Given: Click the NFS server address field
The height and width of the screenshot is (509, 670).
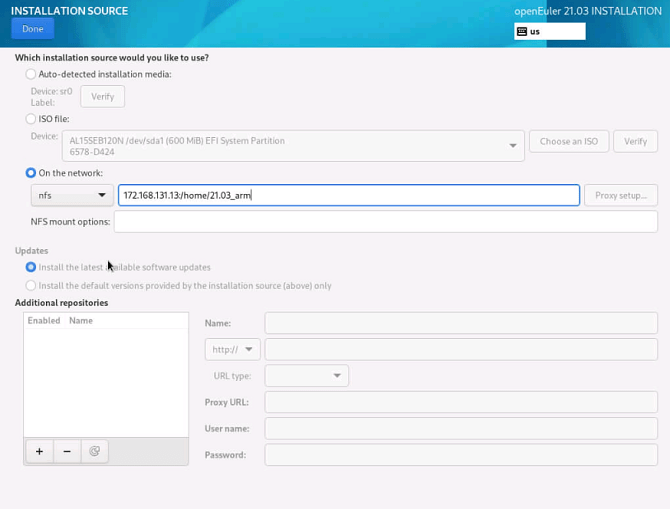Looking at the screenshot, I should pyautogui.click(x=349, y=195).
